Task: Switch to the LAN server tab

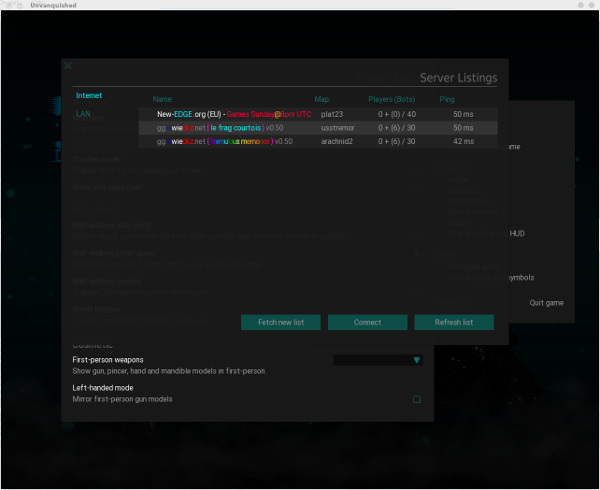Action: click(x=83, y=114)
